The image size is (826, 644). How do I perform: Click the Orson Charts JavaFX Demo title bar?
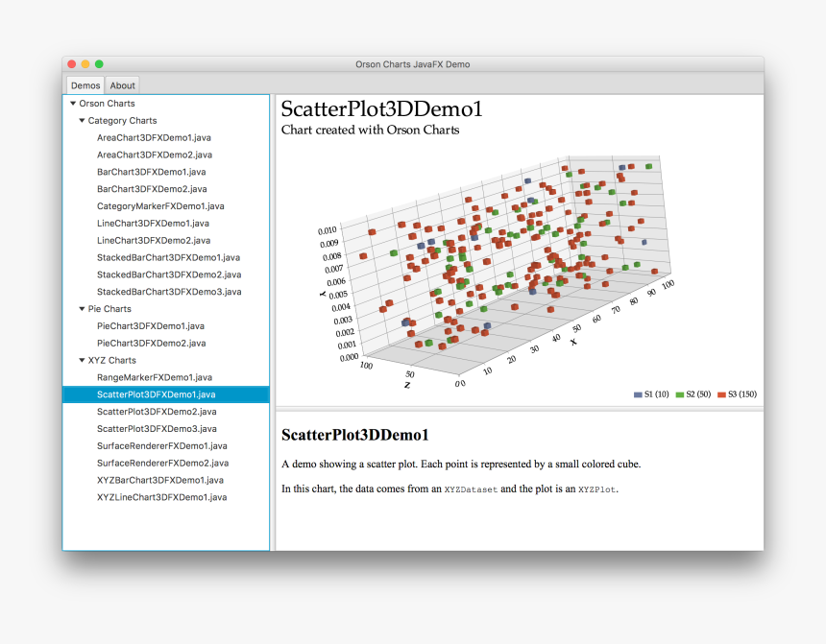412,64
